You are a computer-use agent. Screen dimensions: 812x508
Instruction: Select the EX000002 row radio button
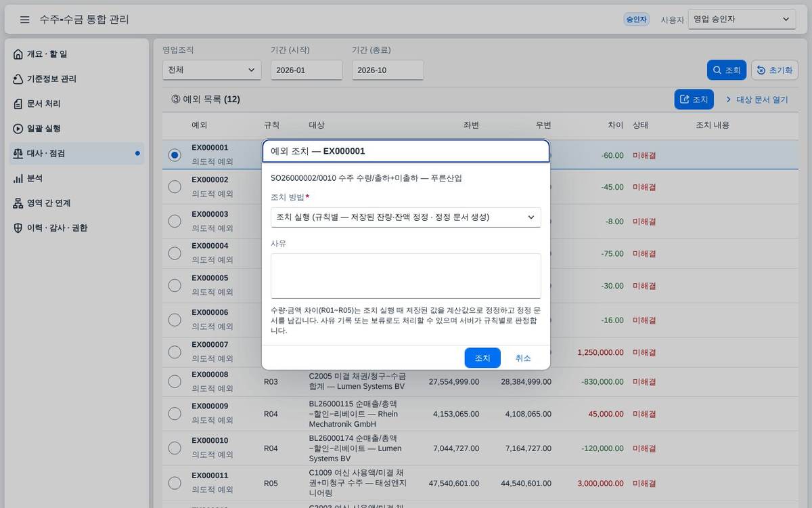[x=175, y=187]
